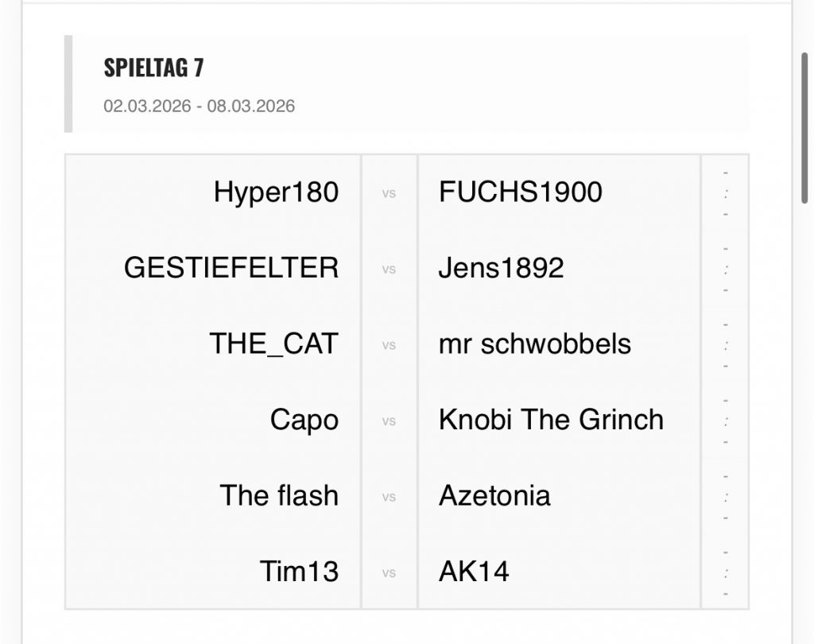Select The flash in match list
The height and width of the screenshot is (644, 814).
pos(278,495)
